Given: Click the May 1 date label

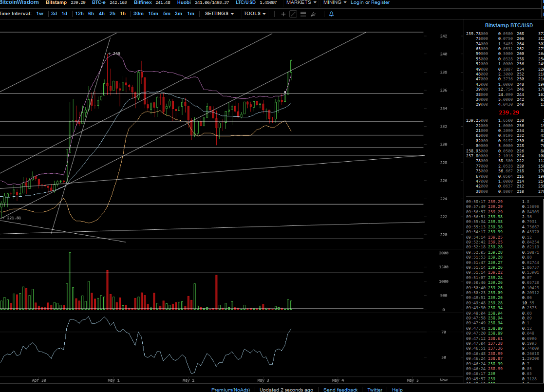Looking at the screenshot, I should [113, 380].
